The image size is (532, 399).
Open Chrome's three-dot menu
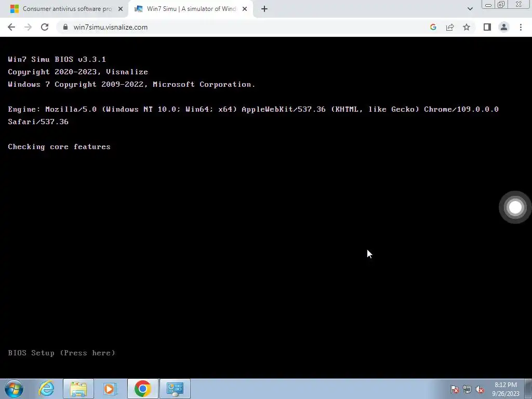point(521,27)
